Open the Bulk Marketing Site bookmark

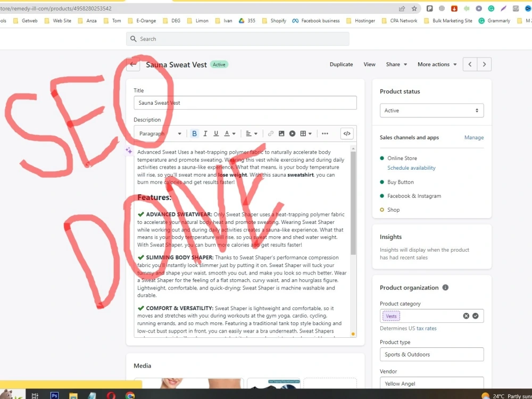coord(448,21)
